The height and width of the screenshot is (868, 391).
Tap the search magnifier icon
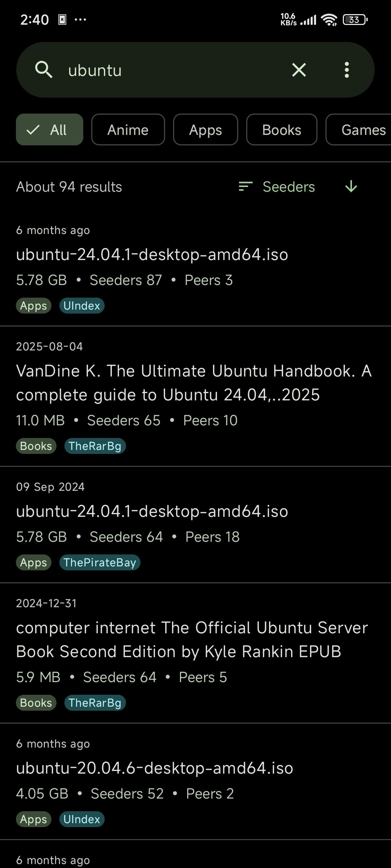(44, 70)
